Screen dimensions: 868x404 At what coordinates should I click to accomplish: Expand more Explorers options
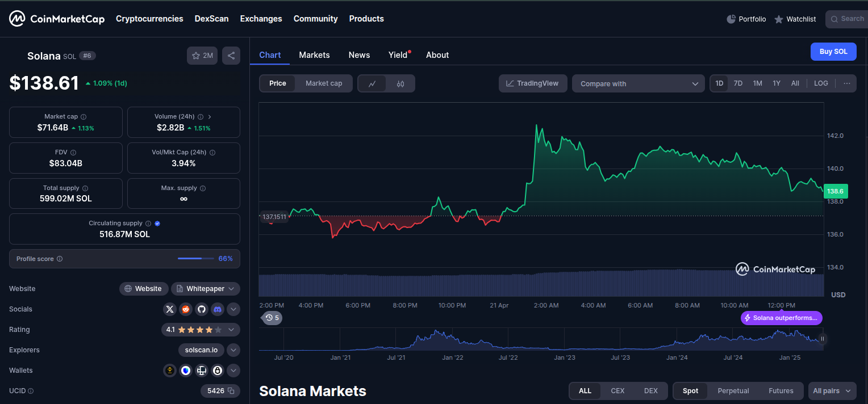point(233,350)
